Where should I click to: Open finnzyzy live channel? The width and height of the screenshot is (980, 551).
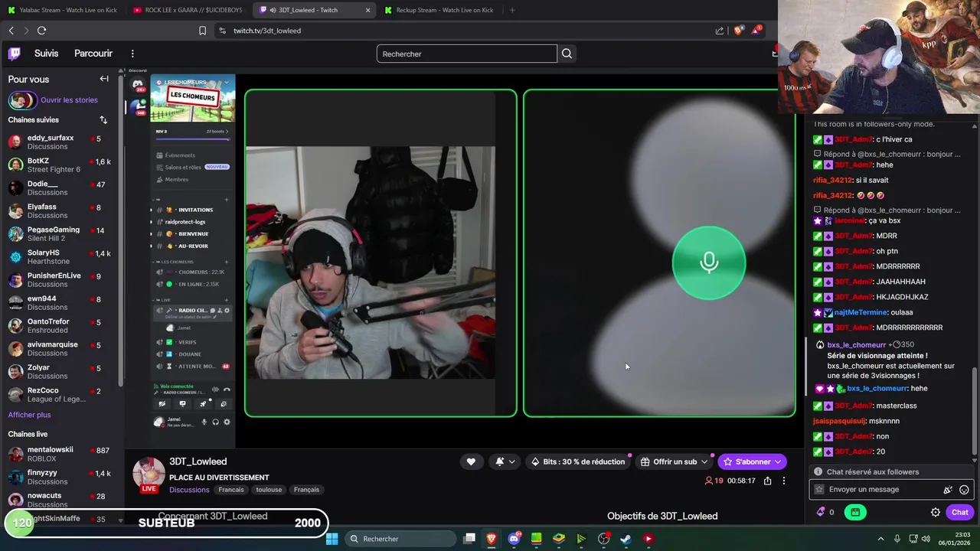click(61, 477)
